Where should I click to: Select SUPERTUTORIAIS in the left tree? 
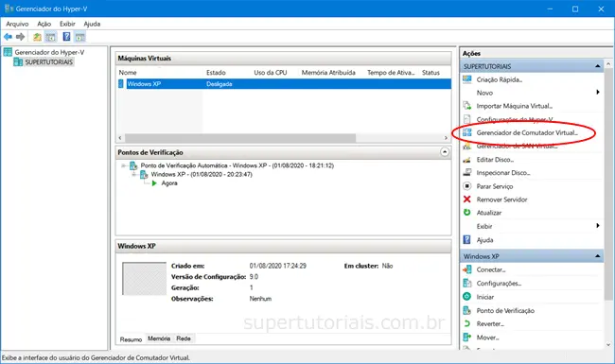coord(48,61)
